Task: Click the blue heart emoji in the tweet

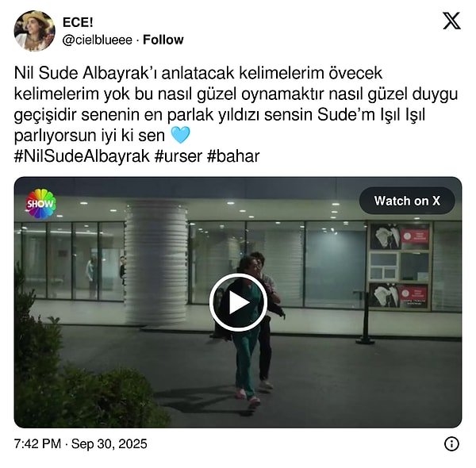Action: 180,135
